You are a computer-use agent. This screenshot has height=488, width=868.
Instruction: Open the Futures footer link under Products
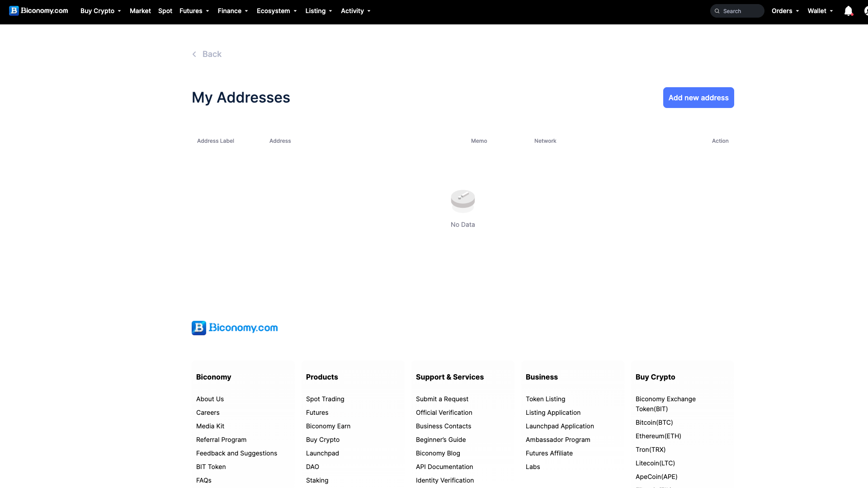[317, 413]
